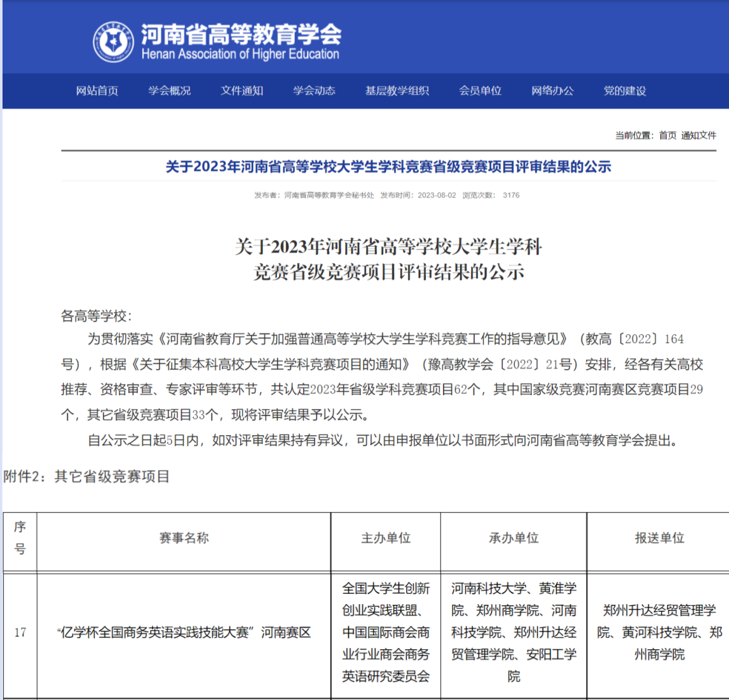Click the 通知文件 breadcrumb link
The image size is (729, 700).
(x=698, y=135)
